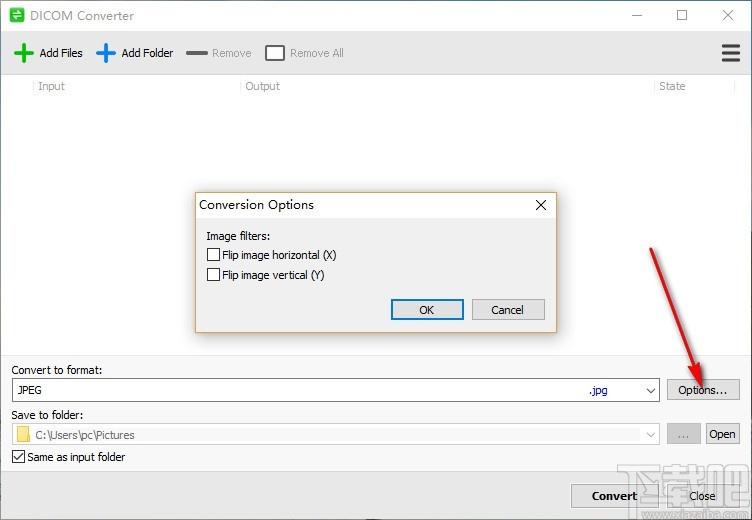Open the output folder with Open button

click(x=722, y=434)
